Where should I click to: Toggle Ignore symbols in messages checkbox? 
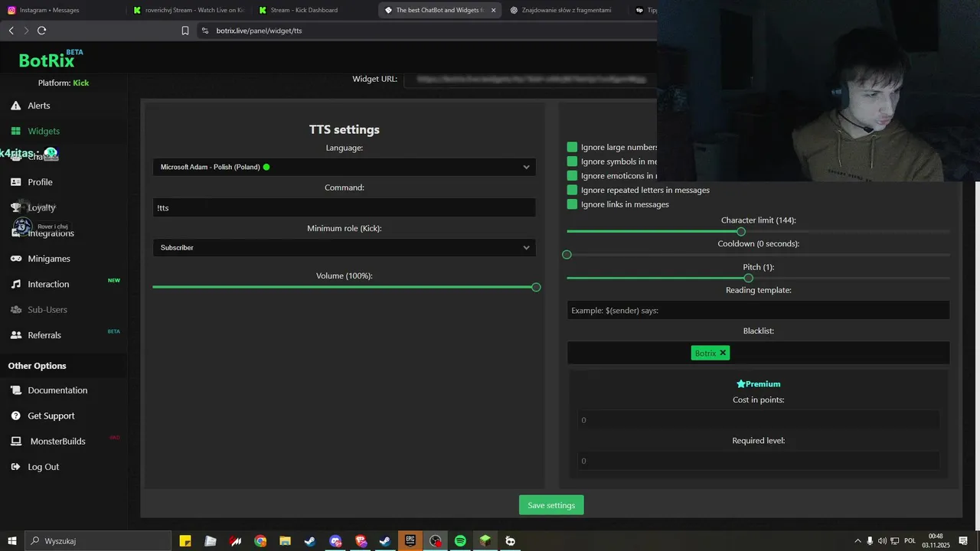point(572,161)
